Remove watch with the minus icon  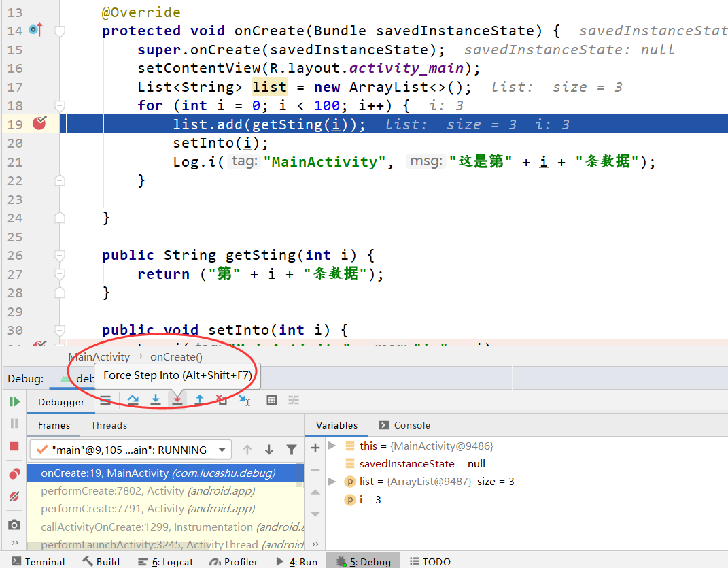(315, 470)
